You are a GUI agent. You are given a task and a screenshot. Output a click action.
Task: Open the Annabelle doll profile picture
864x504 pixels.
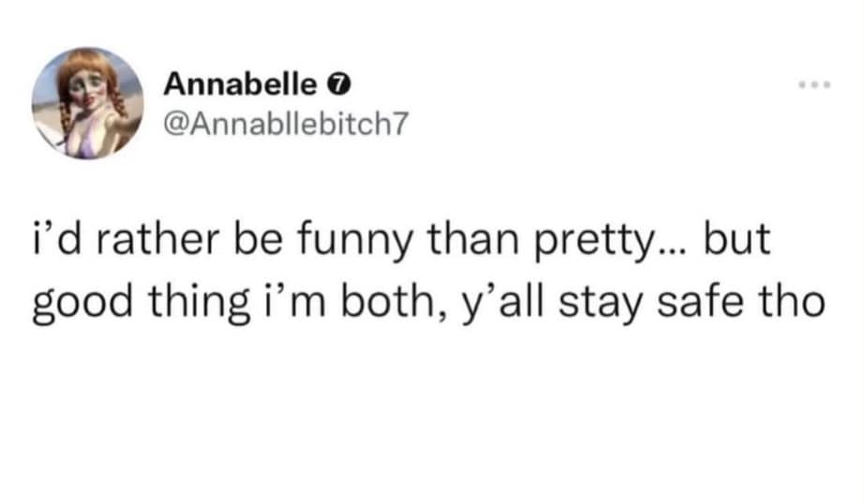(x=88, y=103)
